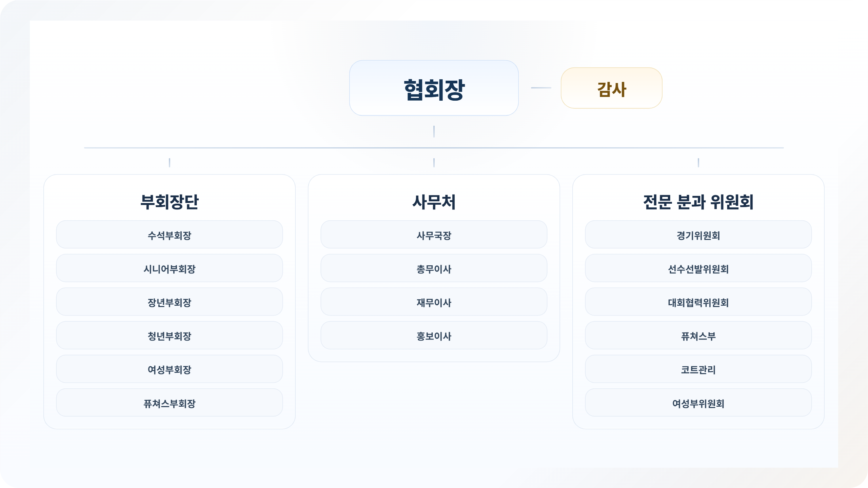Image resolution: width=868 pixels, height=488 pixels.
Task: Choose the 코트관리 entry
Action: click(x=698, y=369)
